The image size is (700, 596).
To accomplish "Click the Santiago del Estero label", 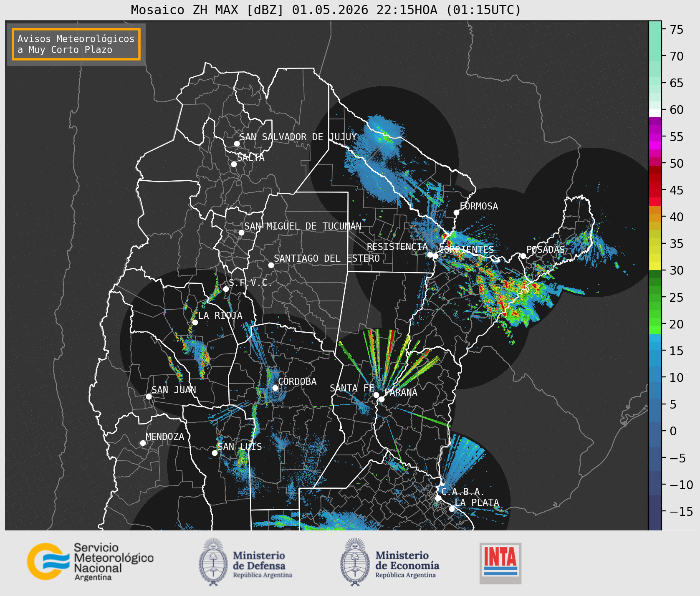I will click(327, 258).
